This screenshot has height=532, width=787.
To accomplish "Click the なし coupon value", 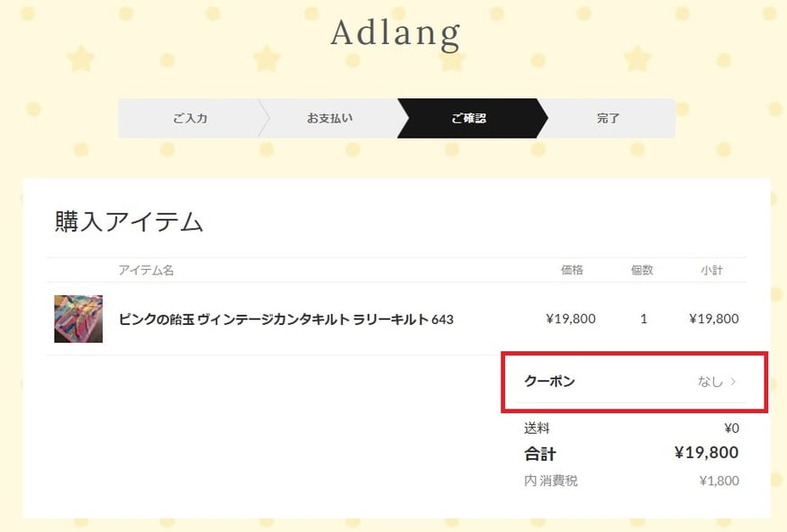I will [710, 382].
